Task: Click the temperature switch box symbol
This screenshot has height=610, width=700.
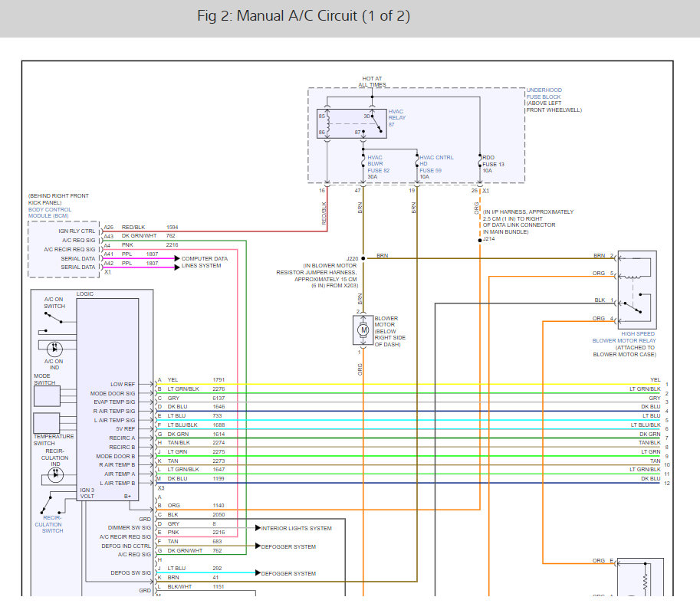Action: pyautogui.click(x=46, y=422)
